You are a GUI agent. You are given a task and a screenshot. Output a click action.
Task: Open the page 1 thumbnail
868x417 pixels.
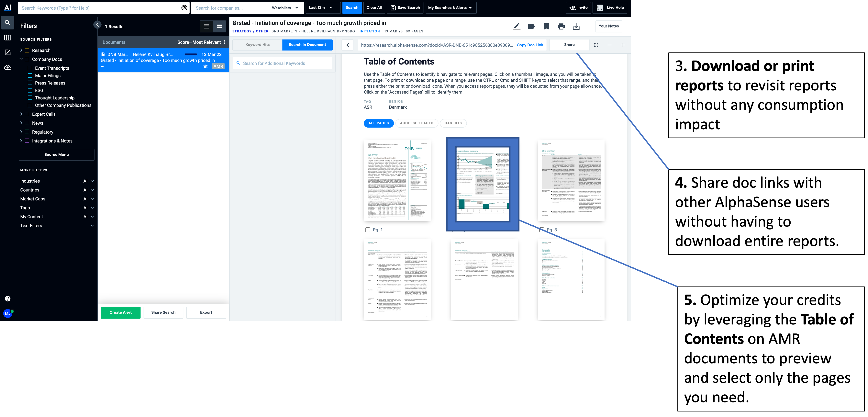pyautogui.click(x=397, y=180)
